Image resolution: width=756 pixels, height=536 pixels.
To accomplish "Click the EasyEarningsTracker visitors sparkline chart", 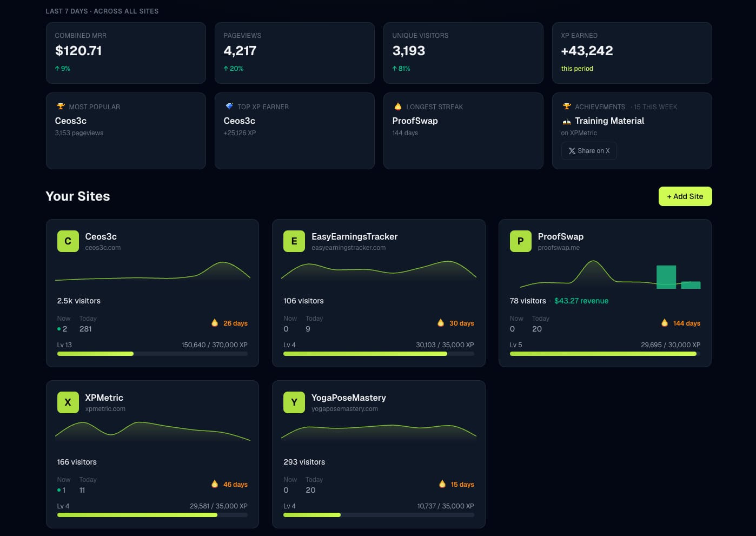I will pos(379,274).
